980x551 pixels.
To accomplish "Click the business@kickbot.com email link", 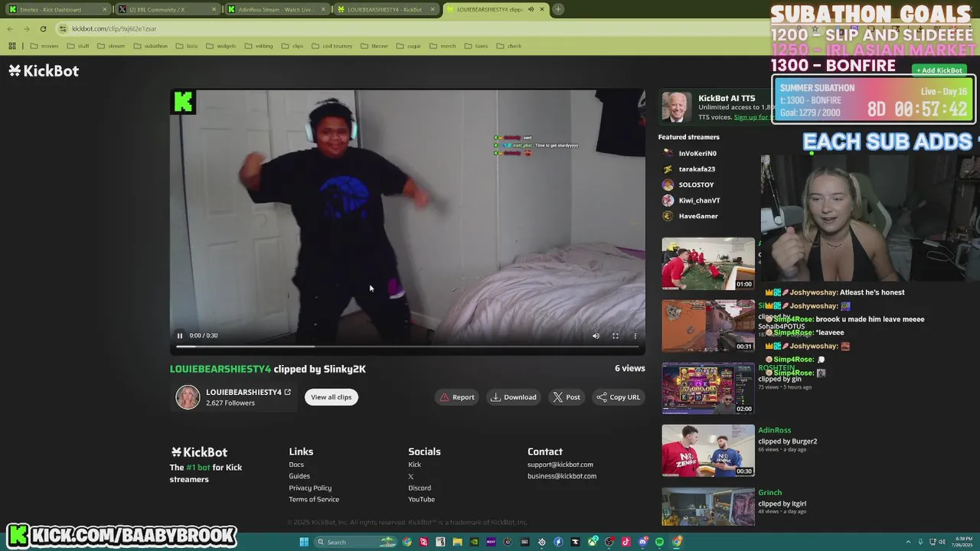I will click(x=562, y=476).
